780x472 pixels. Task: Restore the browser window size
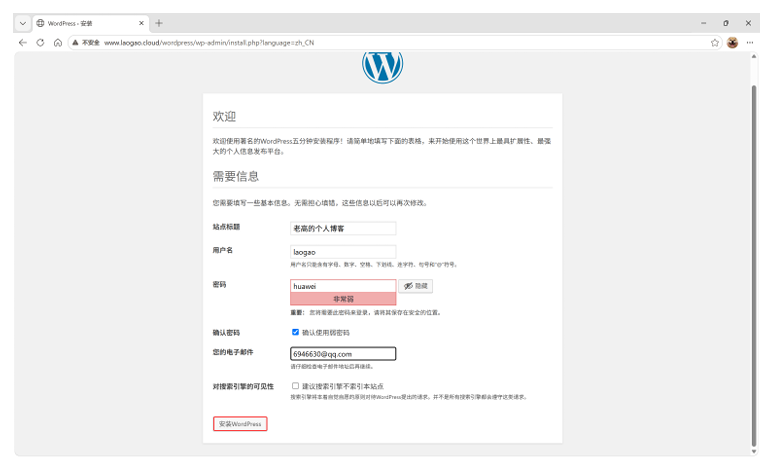(726, 23)
